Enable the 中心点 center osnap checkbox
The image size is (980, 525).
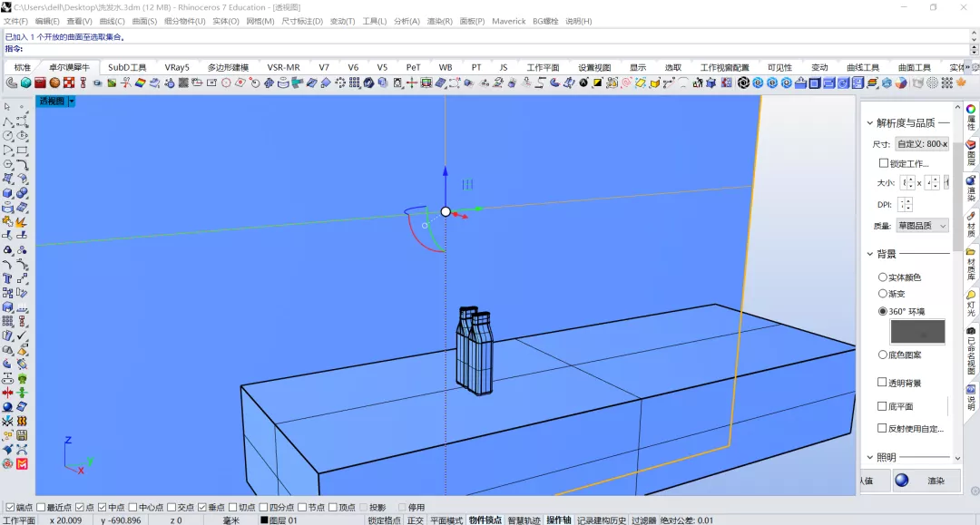tap(133, 508)
